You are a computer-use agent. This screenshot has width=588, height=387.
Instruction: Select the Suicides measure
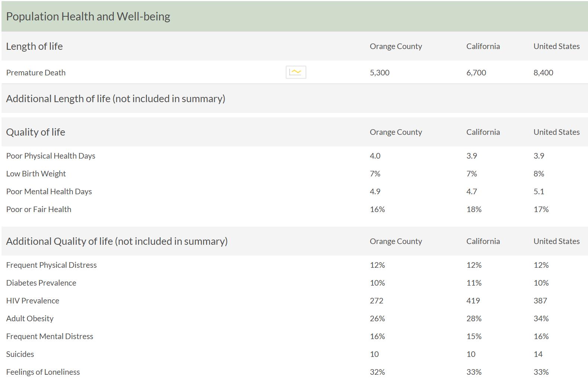[20, 354]
